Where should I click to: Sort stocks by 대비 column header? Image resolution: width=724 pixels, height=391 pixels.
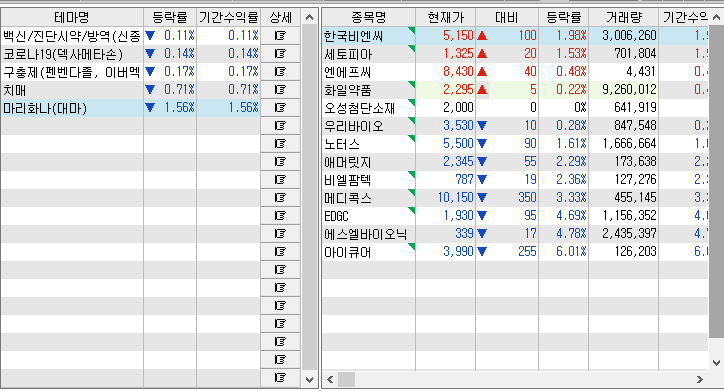(x=507, y=18)
